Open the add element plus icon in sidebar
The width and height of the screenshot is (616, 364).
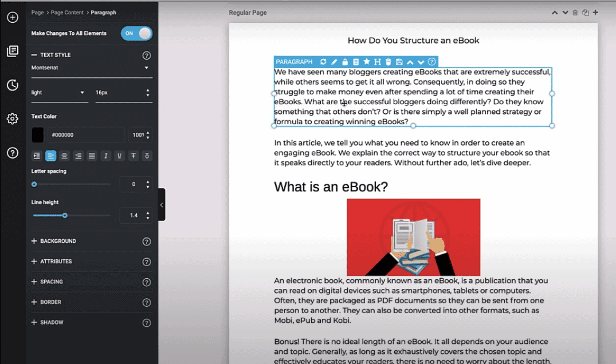(x=13, y=17)
